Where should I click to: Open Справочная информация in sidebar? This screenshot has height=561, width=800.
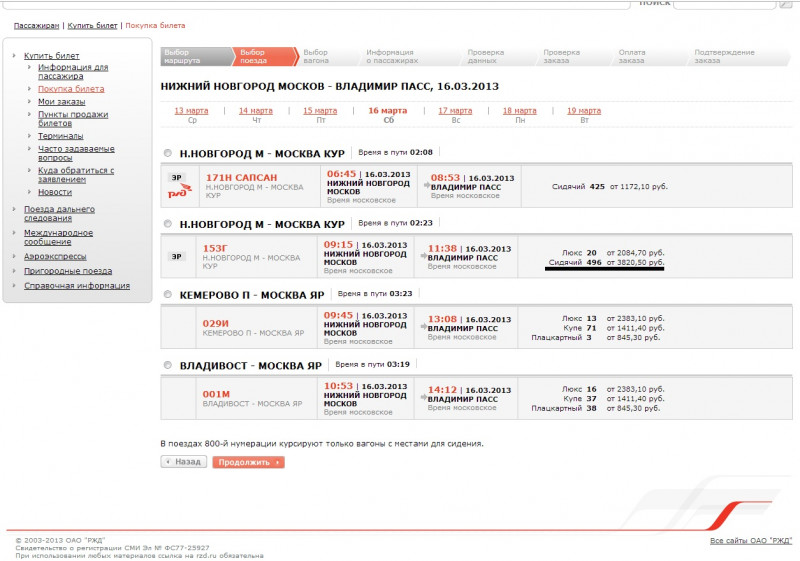coord(76,285)
